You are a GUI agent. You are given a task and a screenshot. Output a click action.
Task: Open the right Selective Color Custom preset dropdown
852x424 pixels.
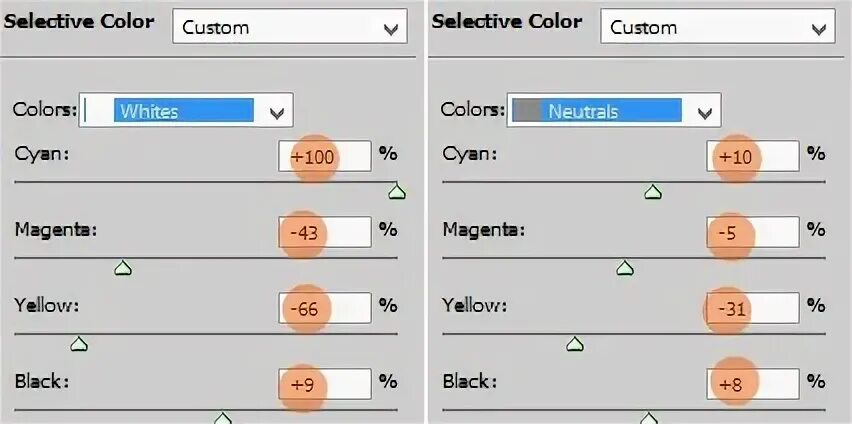tap(718, 26)
